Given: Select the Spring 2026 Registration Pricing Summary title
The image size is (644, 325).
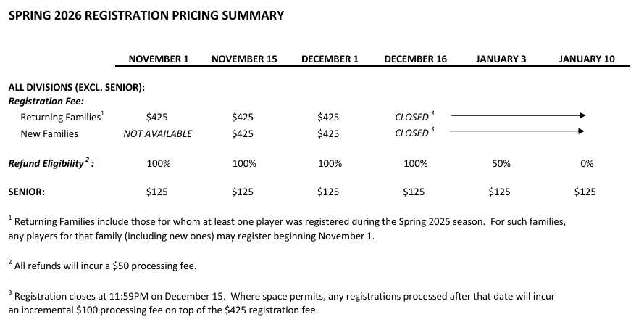Looking at the screenshot, I should 146,15.
